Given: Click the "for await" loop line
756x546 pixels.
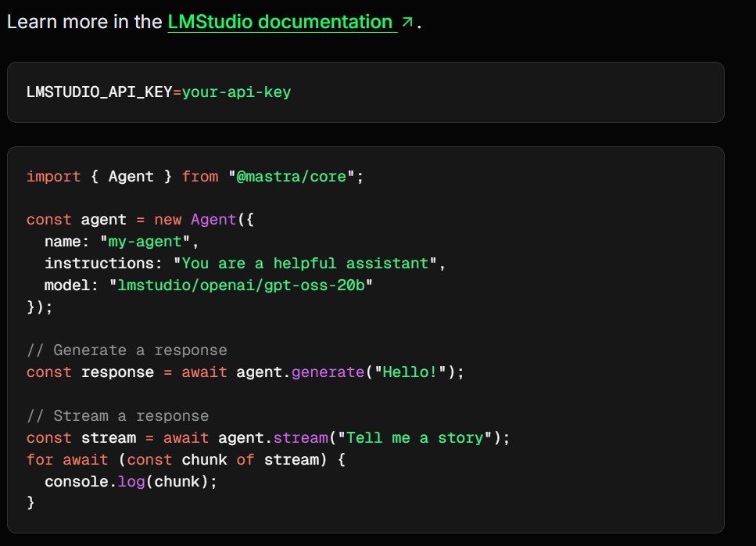Looking at the screenshot, I should (185, 460).
